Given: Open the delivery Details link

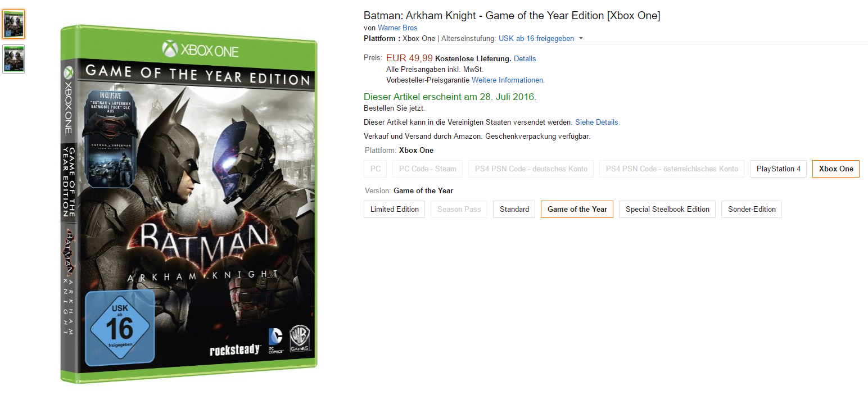Looking at the screenshot, I should 525,58.
